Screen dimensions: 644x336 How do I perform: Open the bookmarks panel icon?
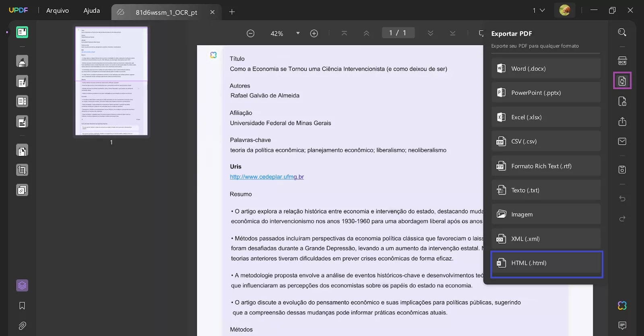[22, 306]
